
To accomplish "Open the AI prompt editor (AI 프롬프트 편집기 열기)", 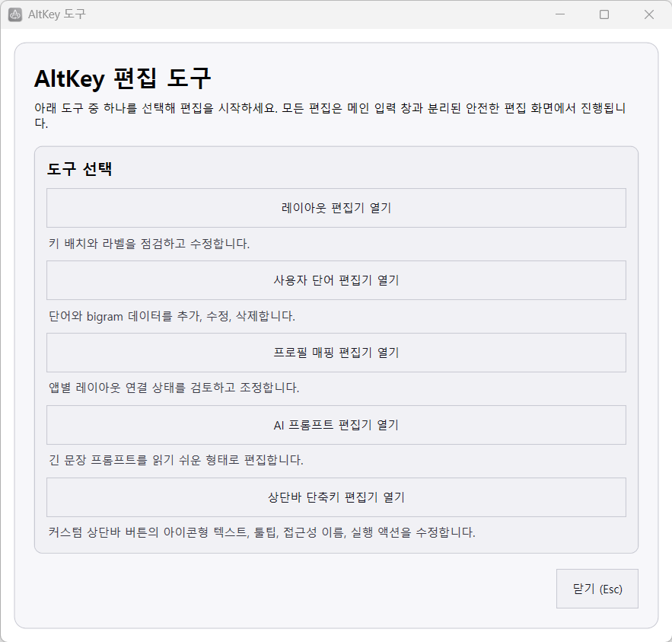I will (x=336, y=425).
